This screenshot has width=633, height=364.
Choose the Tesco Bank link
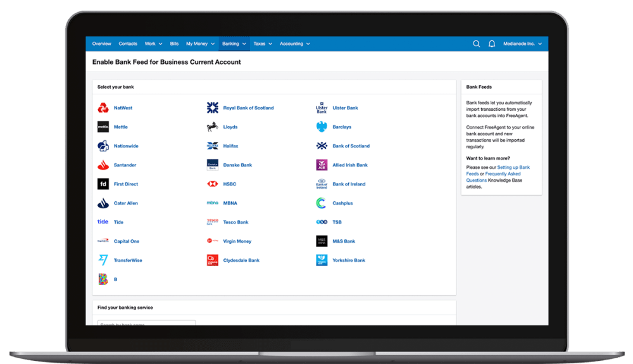click(x=235, y=222)
